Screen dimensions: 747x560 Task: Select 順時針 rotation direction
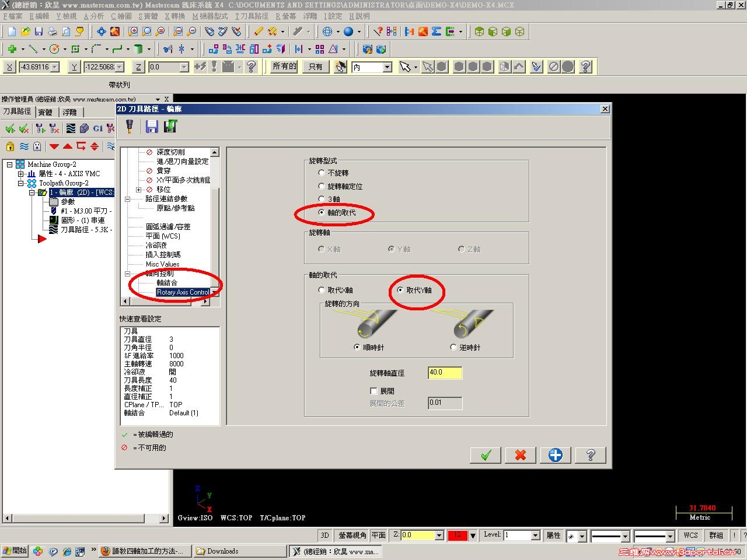tap(357, 347)
